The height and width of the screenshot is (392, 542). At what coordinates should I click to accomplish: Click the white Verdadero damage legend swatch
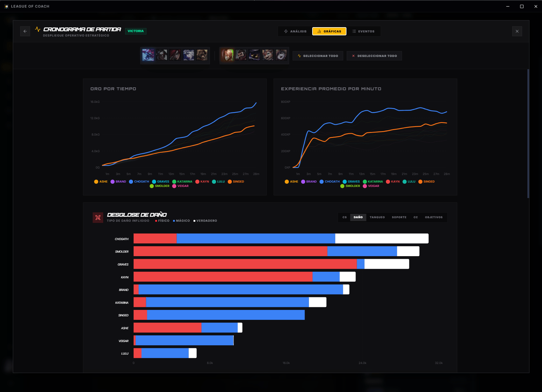pyautogui.click(x=194, y=221)
